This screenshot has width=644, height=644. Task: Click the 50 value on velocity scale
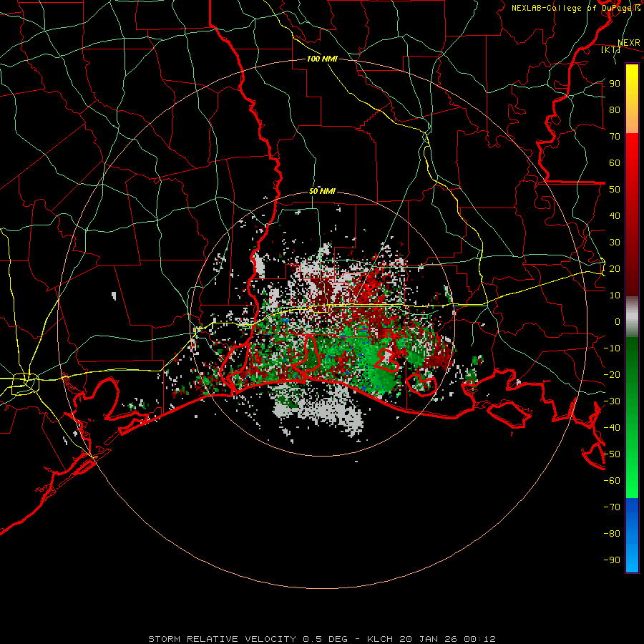[x=615, y=190]
